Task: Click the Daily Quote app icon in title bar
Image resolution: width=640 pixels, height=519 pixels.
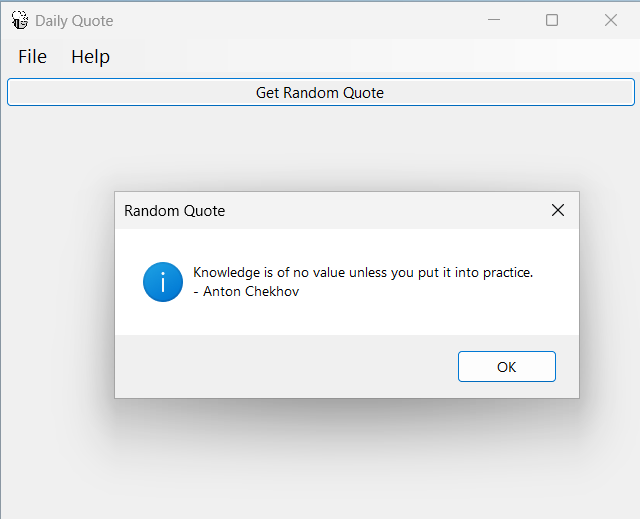Action: 20,20
